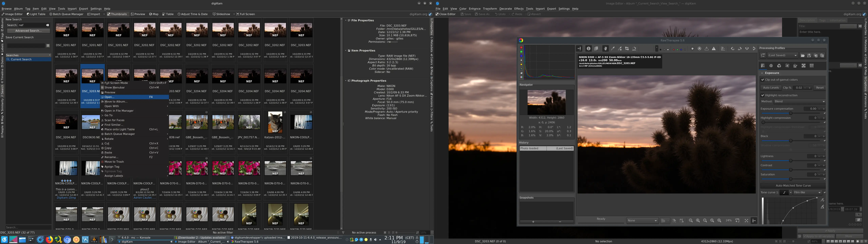The width and height of the screenshot is (868, 244).
Task: Open the digiKam Album menu
Action: [x=18, y=8]
